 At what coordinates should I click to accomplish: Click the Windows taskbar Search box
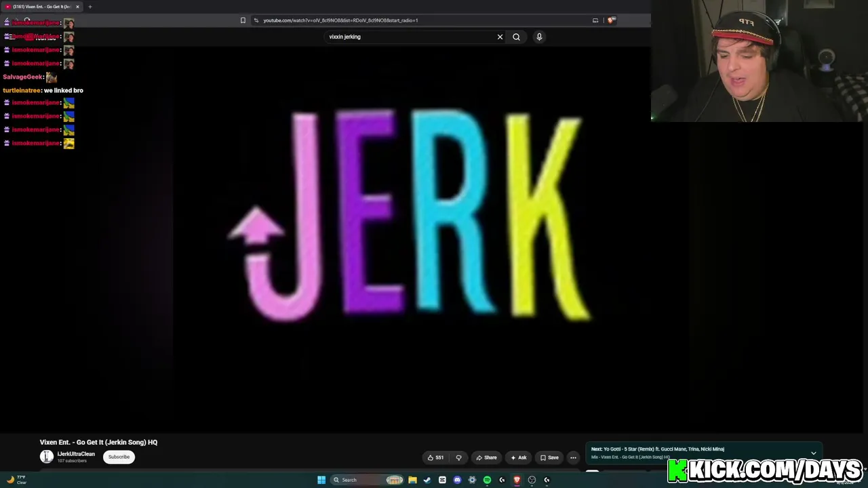[366, 480]
